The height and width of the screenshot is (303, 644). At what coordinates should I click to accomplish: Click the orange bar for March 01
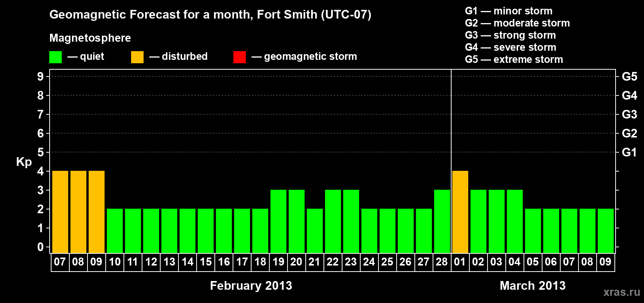[x=460, y=212]
